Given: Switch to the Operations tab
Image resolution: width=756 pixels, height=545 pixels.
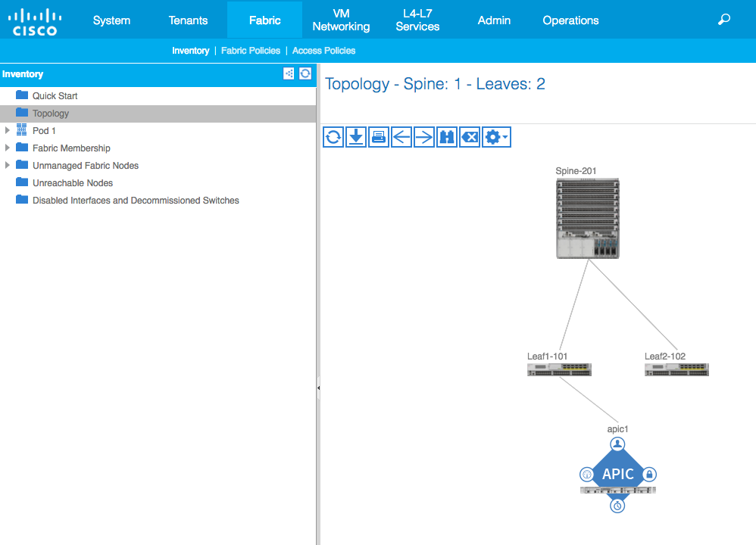Looking at the screenshot, I should point(570,20).
